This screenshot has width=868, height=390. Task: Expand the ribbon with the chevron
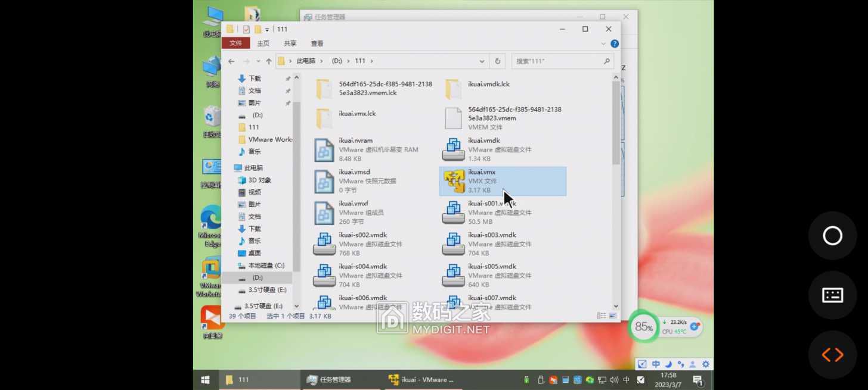[604, 43]
